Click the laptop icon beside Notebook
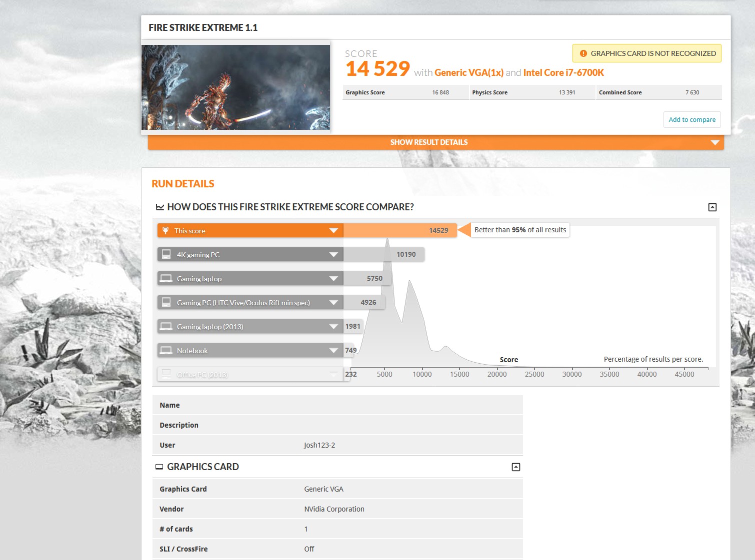755x560 pixels. click(x=166, y=350)
